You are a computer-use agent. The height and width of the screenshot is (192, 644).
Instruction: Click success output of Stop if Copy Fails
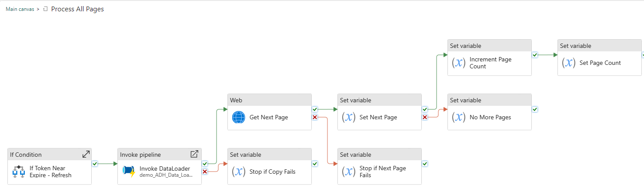[x=315, y=164]
